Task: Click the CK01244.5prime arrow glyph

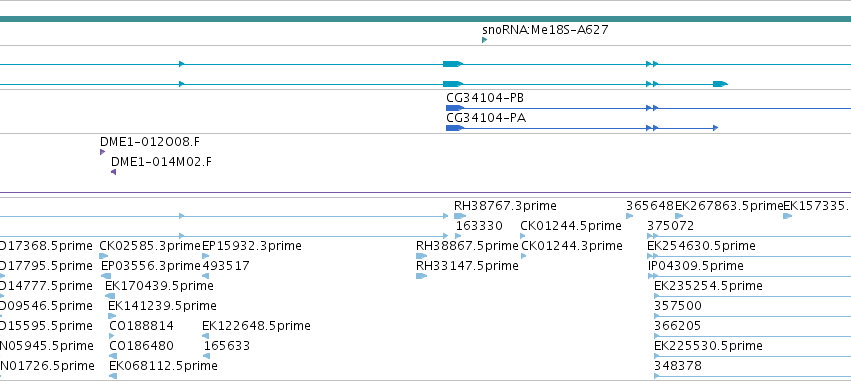Action: coord(523,236)
